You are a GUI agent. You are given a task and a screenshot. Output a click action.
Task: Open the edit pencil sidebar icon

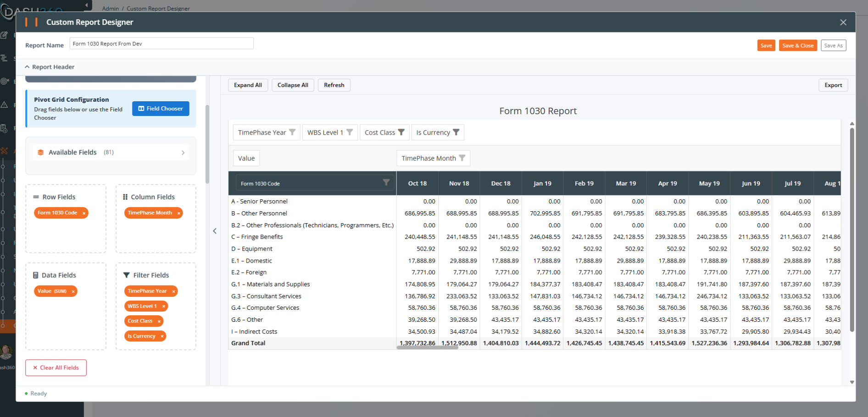click(x=4, y=35)
